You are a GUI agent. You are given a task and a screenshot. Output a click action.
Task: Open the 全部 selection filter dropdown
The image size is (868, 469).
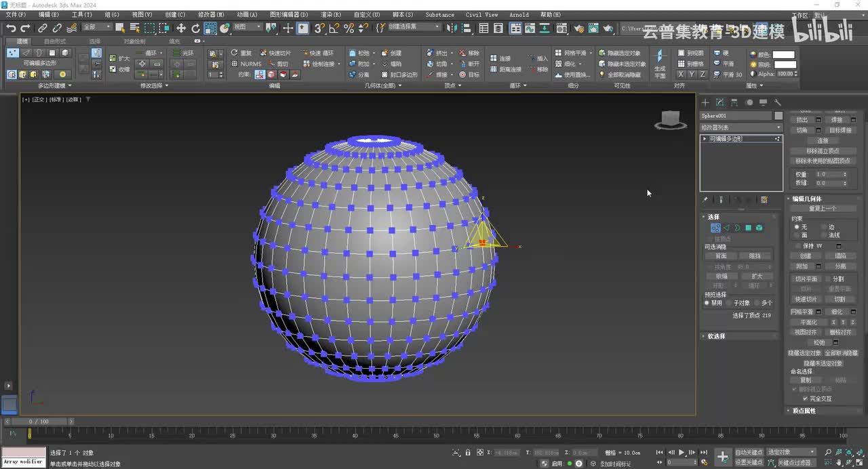[96, 28]
